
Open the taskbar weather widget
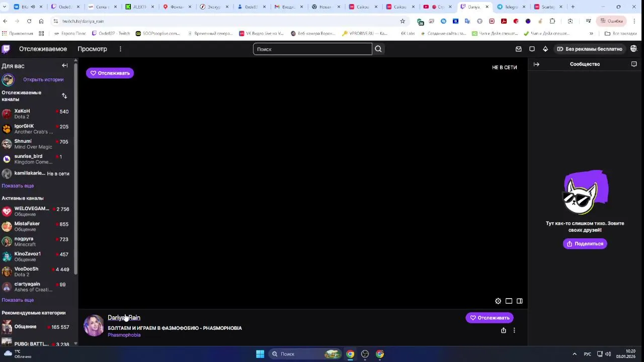tap(17, 354)
